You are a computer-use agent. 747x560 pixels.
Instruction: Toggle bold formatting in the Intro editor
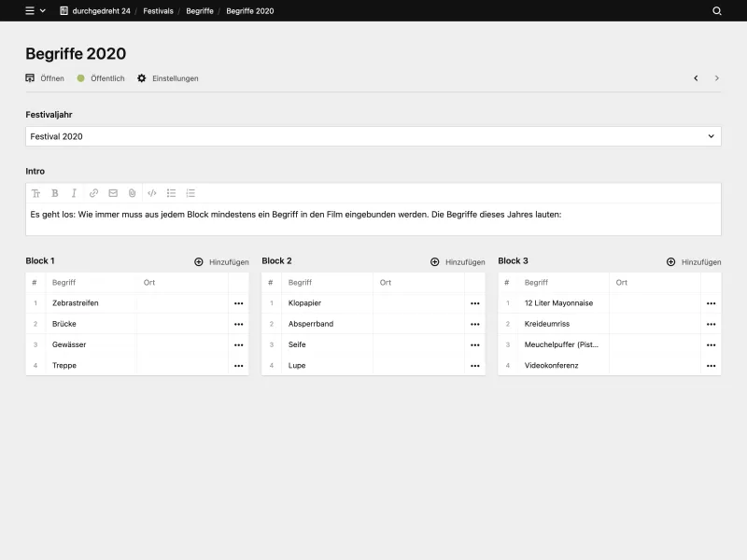pyautogui.click(x=55, y=193)
